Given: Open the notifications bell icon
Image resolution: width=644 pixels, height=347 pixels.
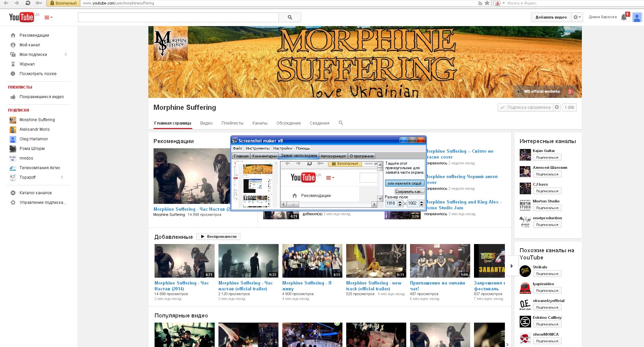Looking at the screenshot, I should point(624,17).
